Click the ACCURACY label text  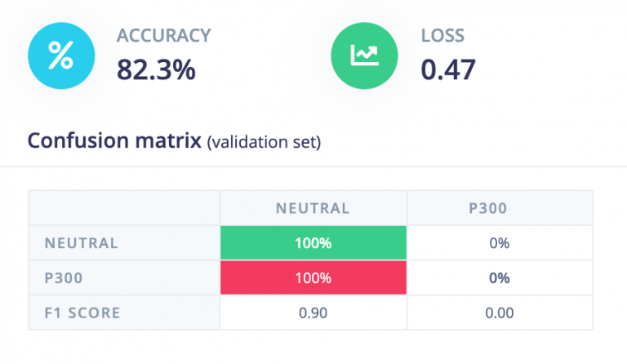pyautogui.click(x=163, y=36)
